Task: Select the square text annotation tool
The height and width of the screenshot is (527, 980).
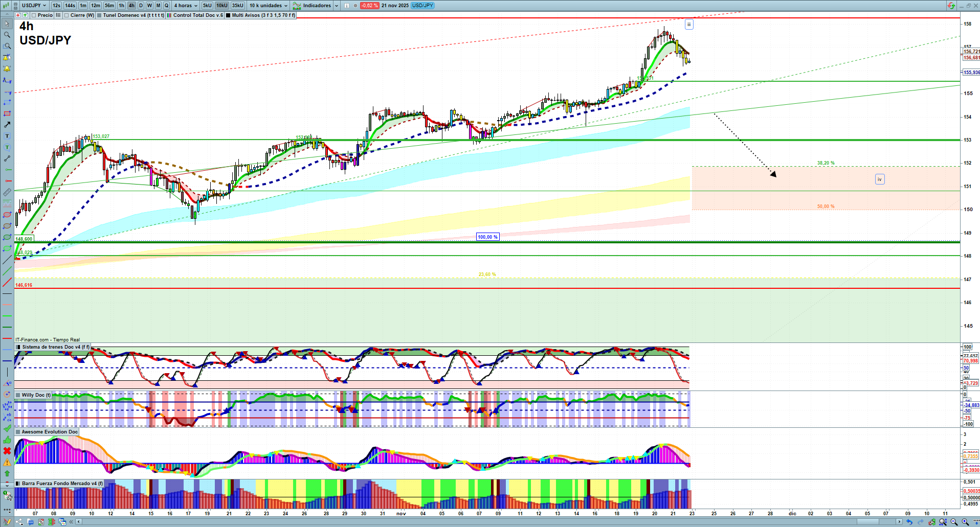Action: 7,136
